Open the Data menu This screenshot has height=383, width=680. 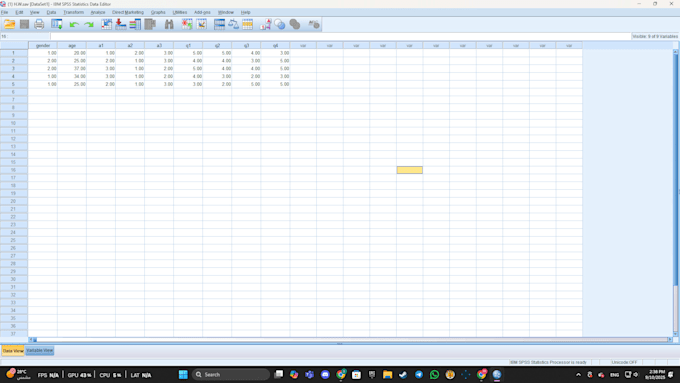click(x=51, y=12)
